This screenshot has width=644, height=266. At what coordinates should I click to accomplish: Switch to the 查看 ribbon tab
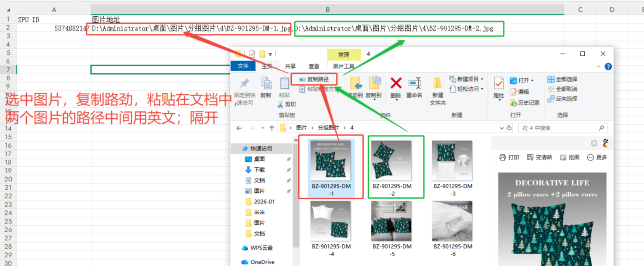[314, 66]
